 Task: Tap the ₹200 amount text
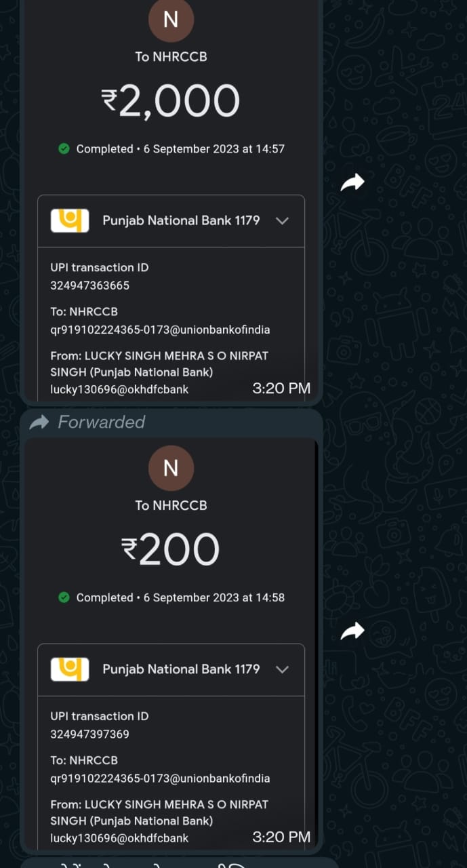coord(171,549)
